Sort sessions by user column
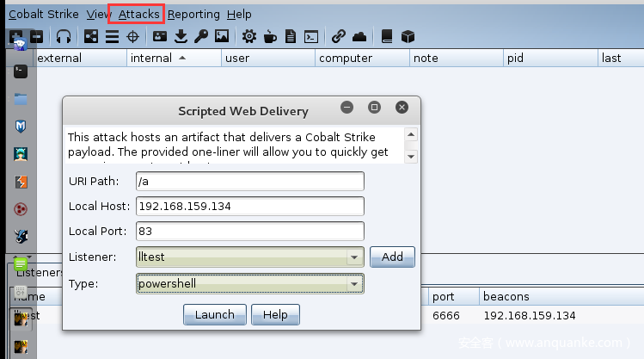The height and width of the screenshot is (359, 644). 268,58
